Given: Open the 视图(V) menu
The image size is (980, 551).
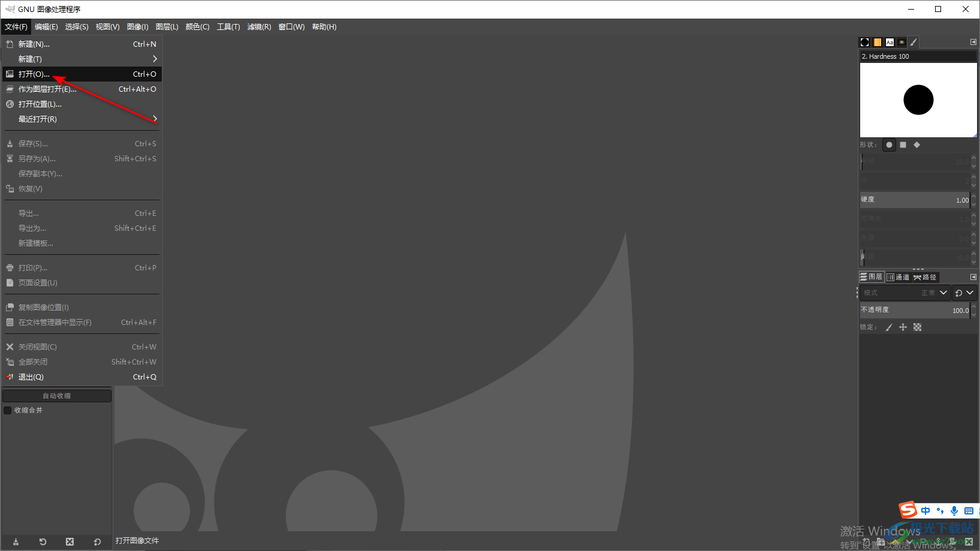Looking at the screenshot, I should pos(108,27).
